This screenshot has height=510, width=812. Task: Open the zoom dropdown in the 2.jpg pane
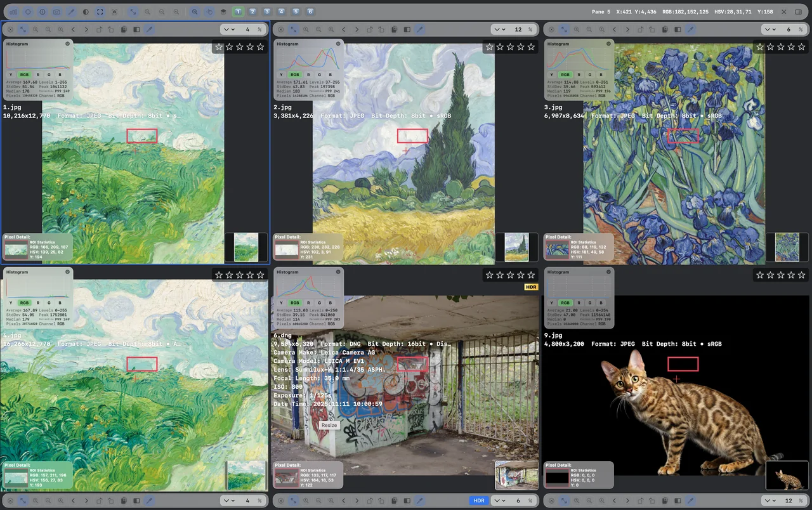(499, 29)
